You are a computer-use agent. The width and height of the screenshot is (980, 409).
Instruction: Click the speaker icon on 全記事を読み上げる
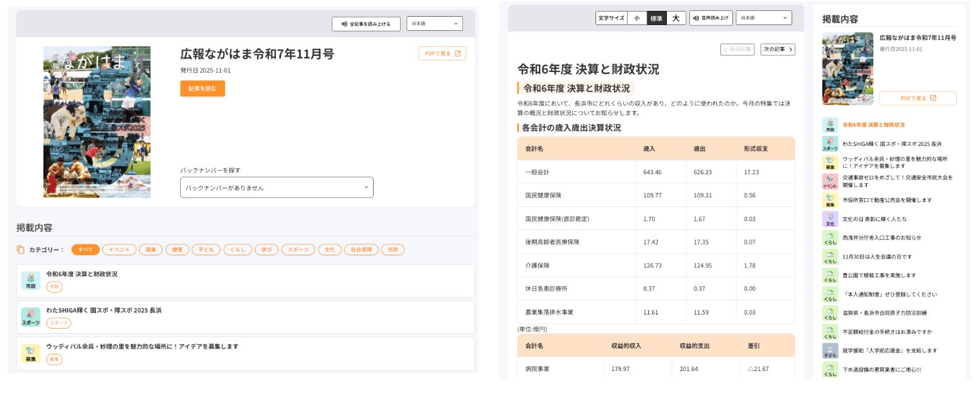344,24
